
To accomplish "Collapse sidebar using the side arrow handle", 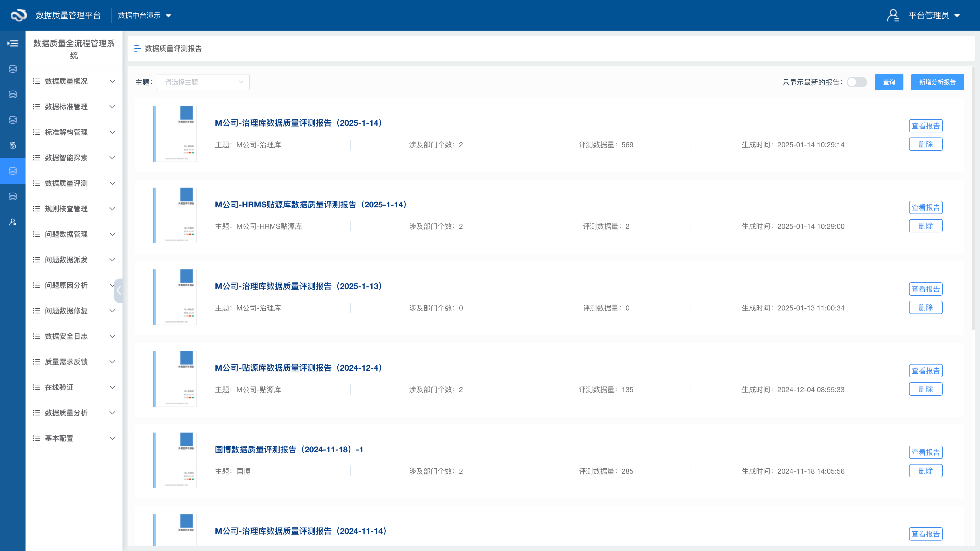I will [118, 291].
